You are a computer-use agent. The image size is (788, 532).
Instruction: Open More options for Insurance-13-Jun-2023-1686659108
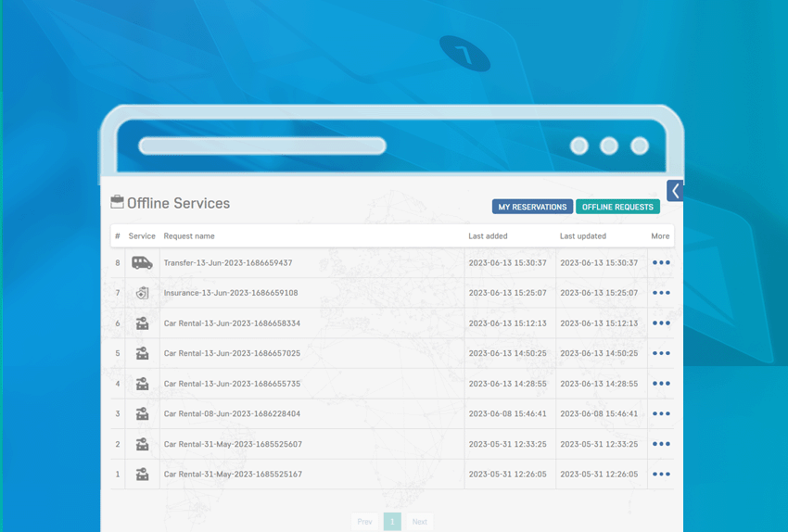pos(661,293)
